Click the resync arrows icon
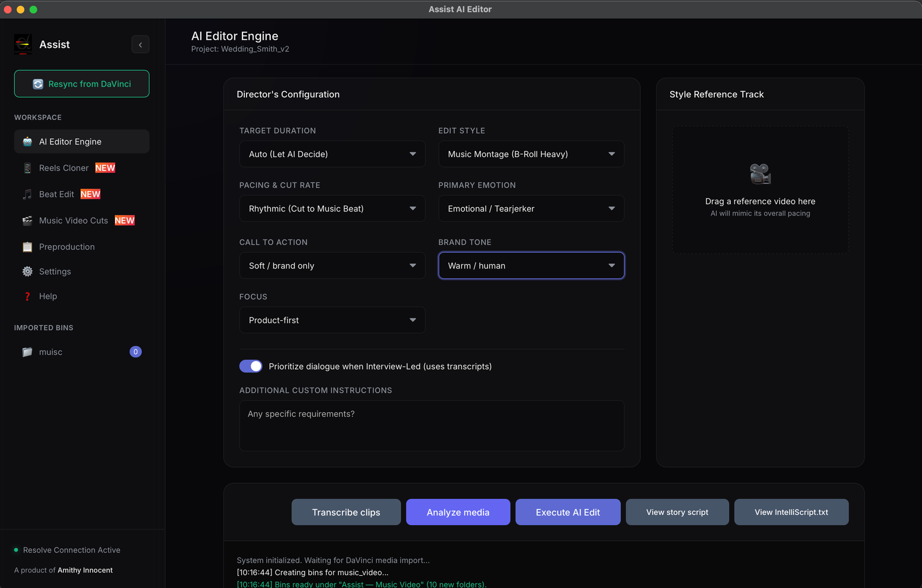The image size is (922, 588). pos(38,84)
